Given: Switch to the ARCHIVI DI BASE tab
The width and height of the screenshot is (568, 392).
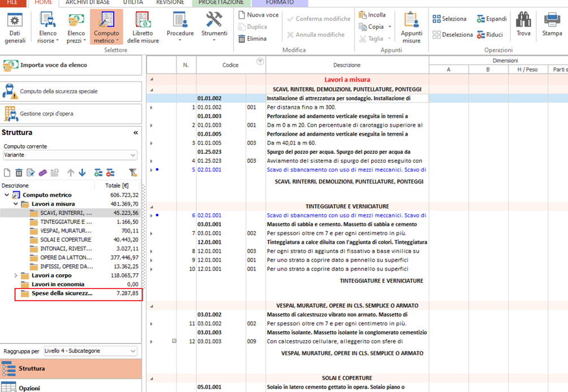Looking at the screenshot, I should point(87,2).
